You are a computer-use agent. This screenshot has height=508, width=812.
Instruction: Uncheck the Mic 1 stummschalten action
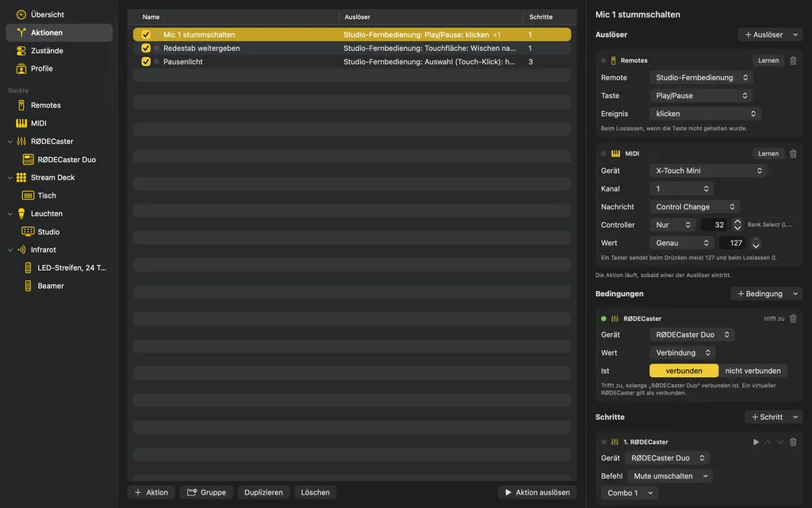[146, 35]
